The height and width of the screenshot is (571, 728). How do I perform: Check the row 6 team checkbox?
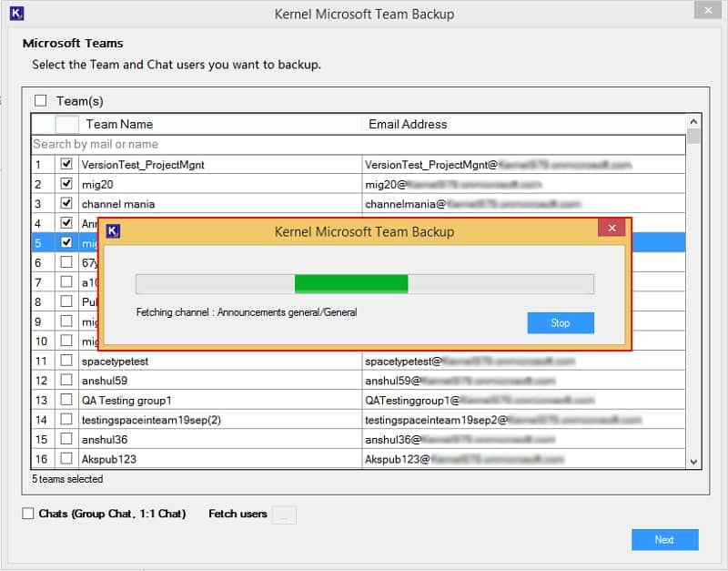pos(66,262)
